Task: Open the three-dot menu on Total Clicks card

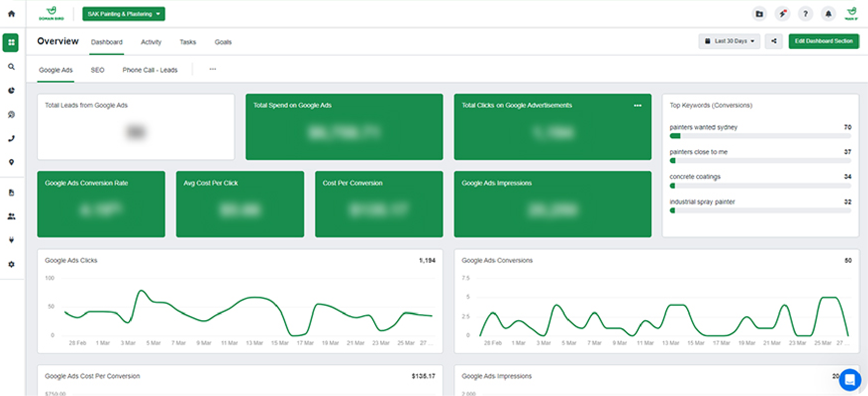Action: coord(637,105)
